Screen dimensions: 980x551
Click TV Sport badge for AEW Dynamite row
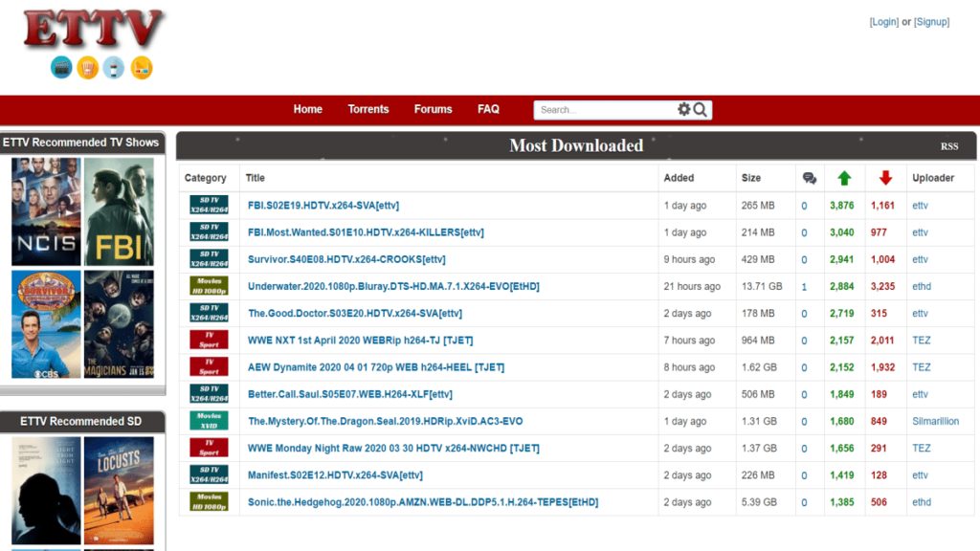tap(209, 366)
